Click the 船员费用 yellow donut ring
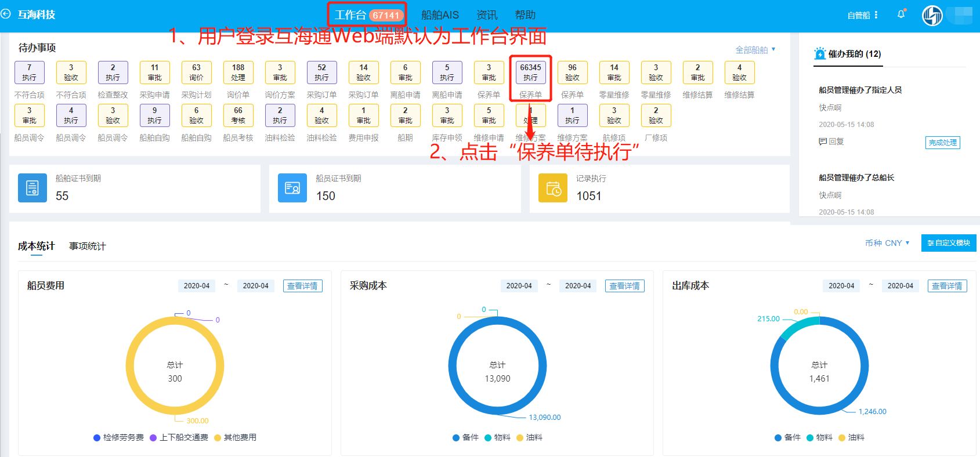980x457 pixels. click(130, 365)
